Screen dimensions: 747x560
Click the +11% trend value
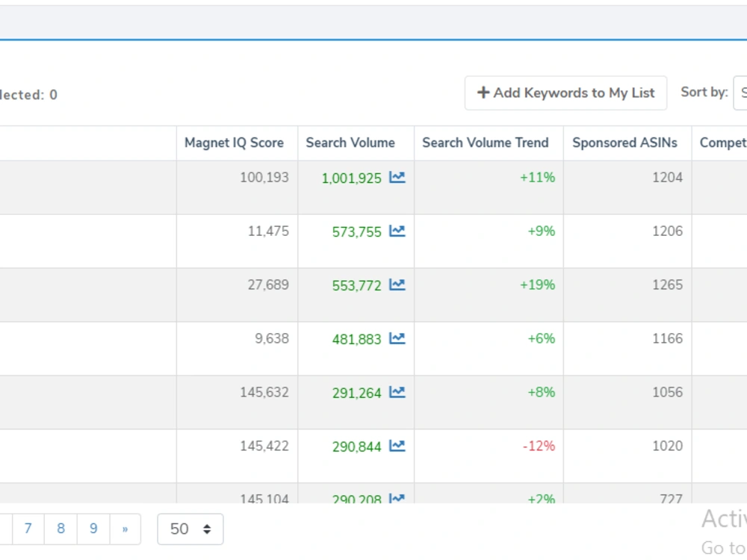click(537, 178)
